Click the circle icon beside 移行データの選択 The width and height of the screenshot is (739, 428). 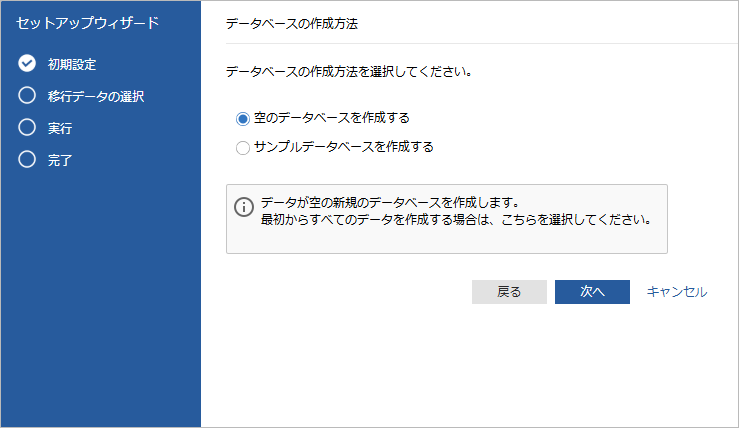[x=27, y=96]
